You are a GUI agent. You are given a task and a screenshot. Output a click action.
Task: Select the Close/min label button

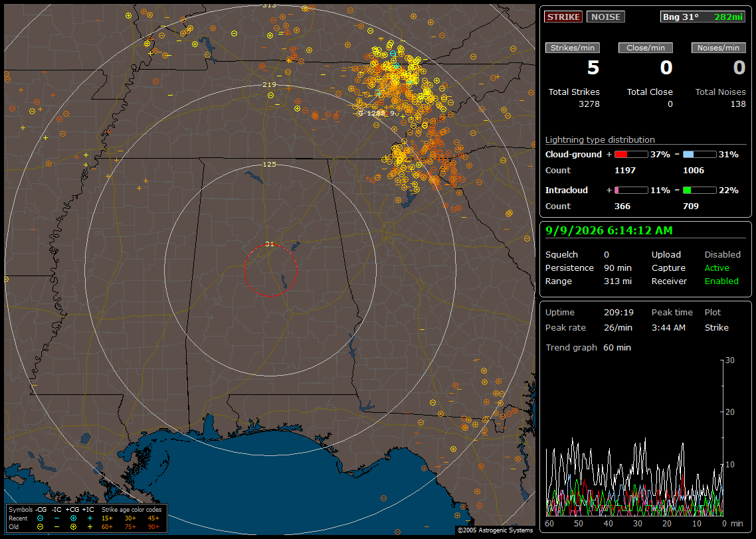[646, 48]
